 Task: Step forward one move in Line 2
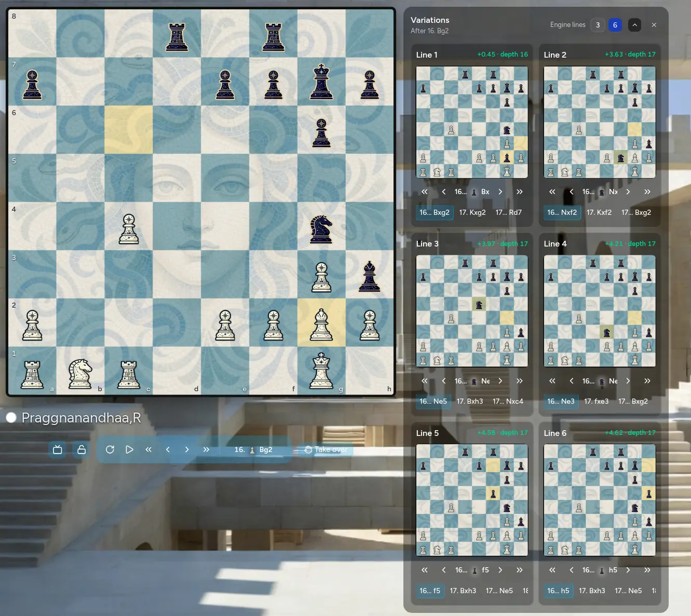(x=628, y=191)
